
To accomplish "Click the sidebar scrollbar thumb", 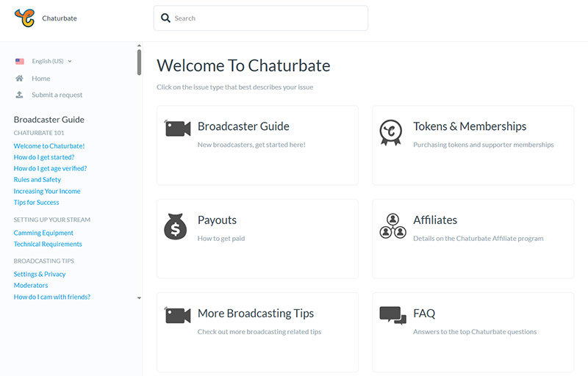I will point(139,62).
